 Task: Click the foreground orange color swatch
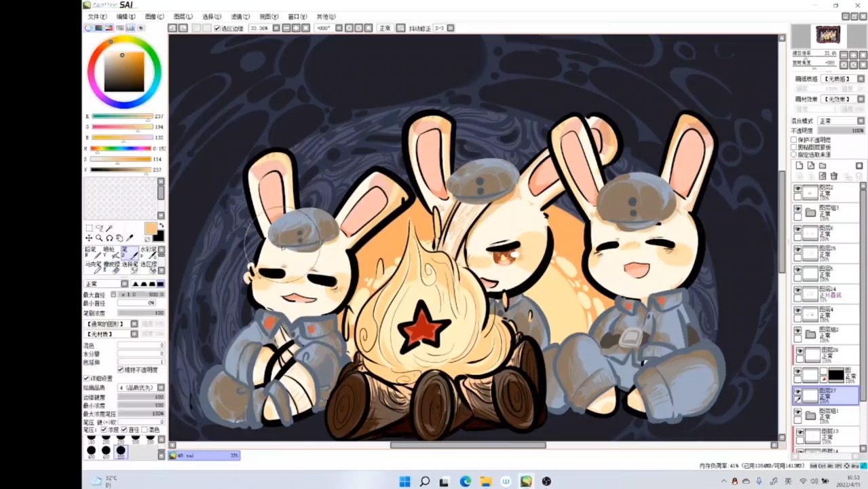(151, 228)
